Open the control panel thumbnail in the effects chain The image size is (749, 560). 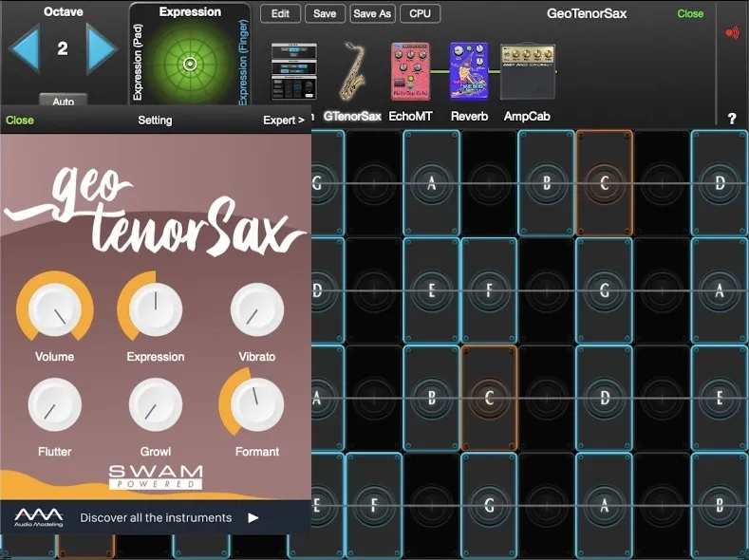[x=293, y=71]
